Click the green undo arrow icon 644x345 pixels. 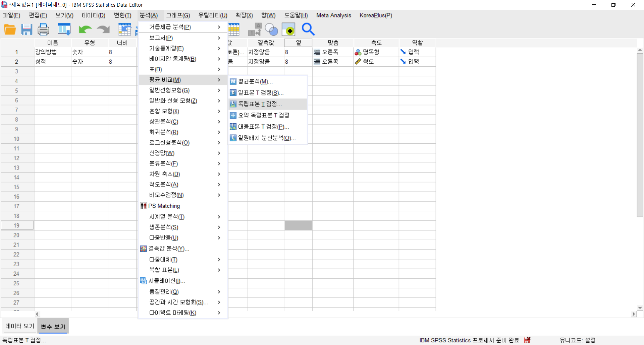pyautogui.click(x=85, y=30)
